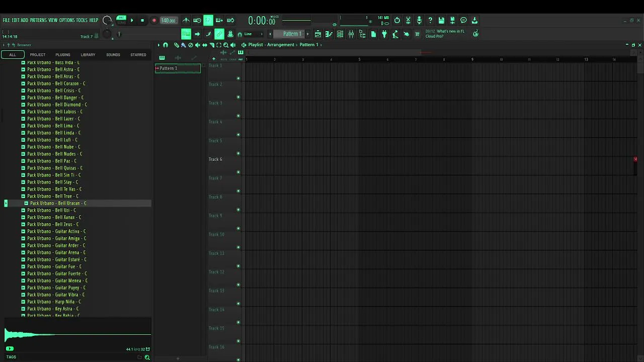Open What's new in FL Cloud Pro link
Screen dimensions: 644x362
445,34
